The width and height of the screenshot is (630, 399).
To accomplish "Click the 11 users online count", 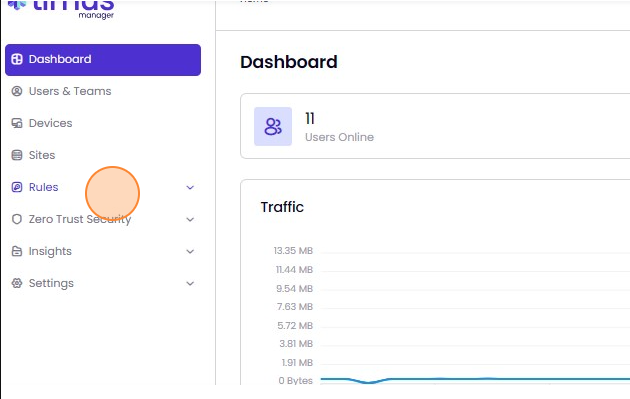I will click(x=310, y=119).
